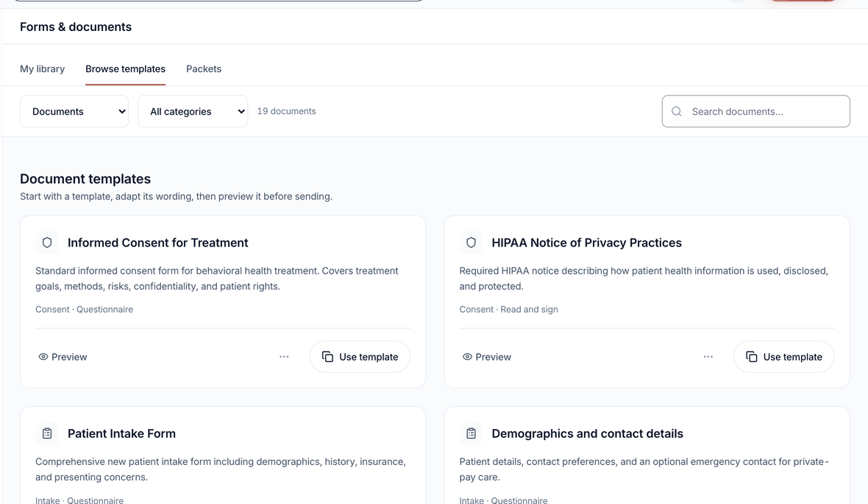Click magnifier icon in search box
The image size is (868, 504).
pos(677,111)
